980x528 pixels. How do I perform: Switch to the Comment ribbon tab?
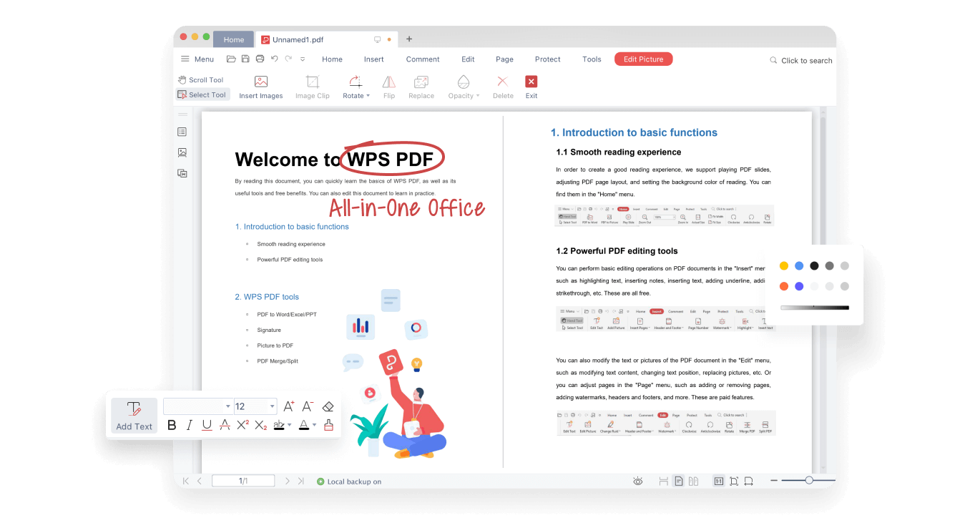tap(422, 59)
